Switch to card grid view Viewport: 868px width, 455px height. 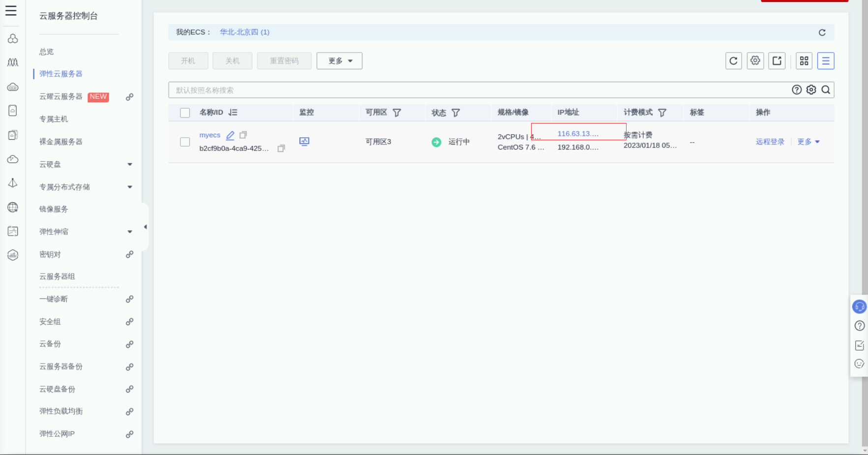coord(804,61)
